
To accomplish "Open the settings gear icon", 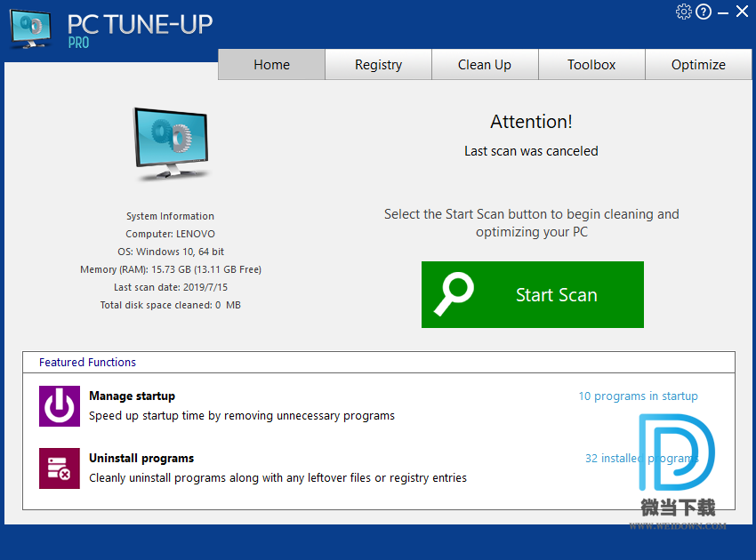I will point(683,12).
